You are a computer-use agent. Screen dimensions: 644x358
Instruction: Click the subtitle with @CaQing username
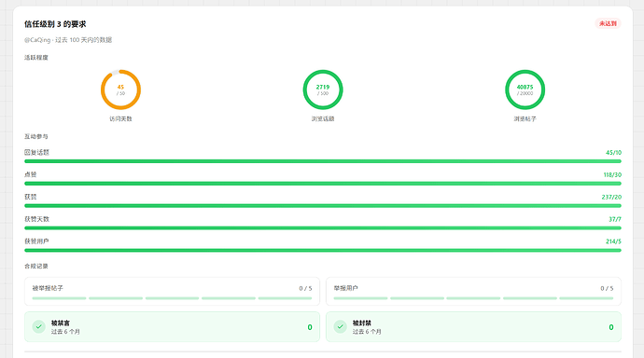pyautogui.click(x=68, y=40)
